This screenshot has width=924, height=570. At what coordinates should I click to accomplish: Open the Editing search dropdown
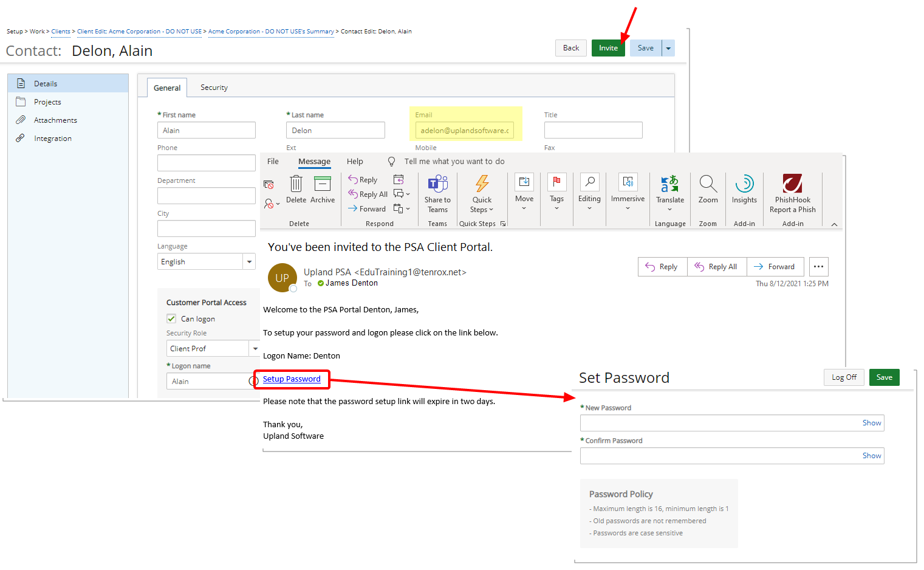coord(589,192)
